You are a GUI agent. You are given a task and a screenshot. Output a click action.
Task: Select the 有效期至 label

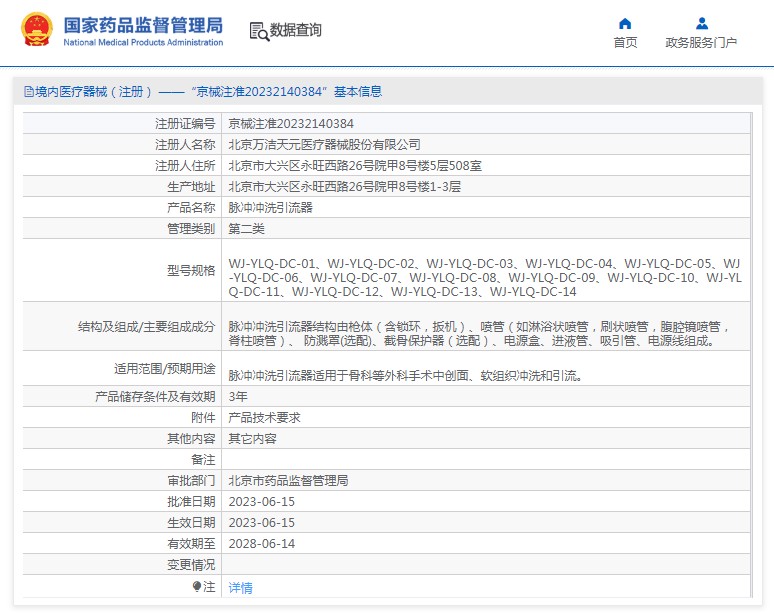click(191, 543)
